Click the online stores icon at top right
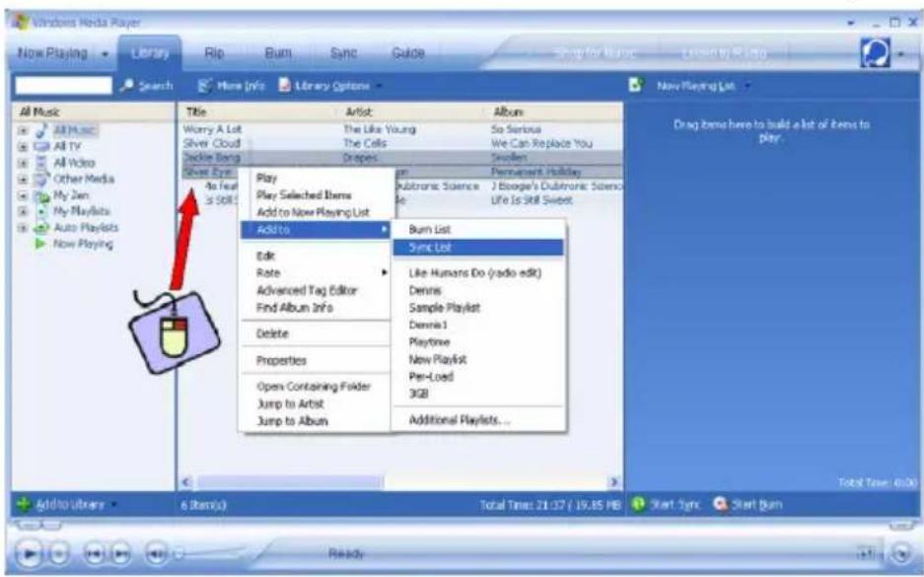 tap(875, 53)
